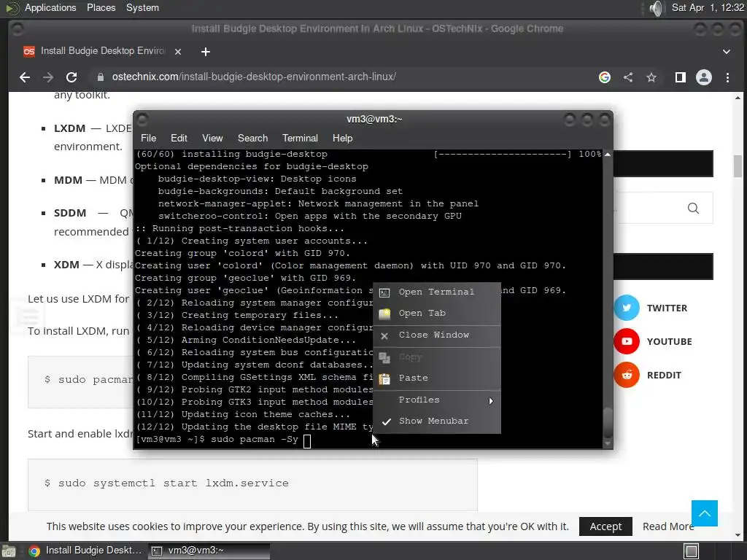Open the Chrome profile avatar
The width and height of the screenshot is (747, 560).
pos(704,77)
